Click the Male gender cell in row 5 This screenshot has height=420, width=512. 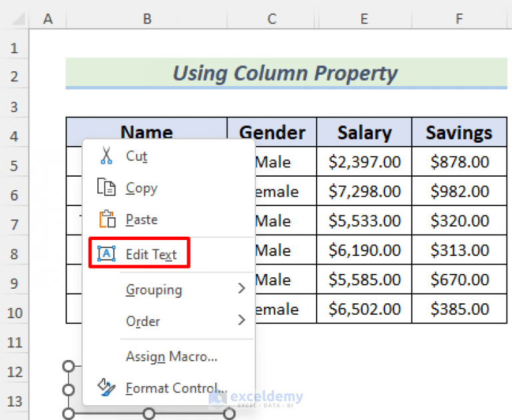[285, 161]
